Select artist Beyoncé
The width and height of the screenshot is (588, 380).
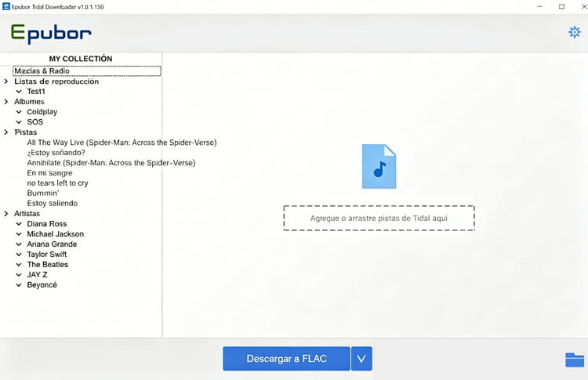(x=42, y=285)
